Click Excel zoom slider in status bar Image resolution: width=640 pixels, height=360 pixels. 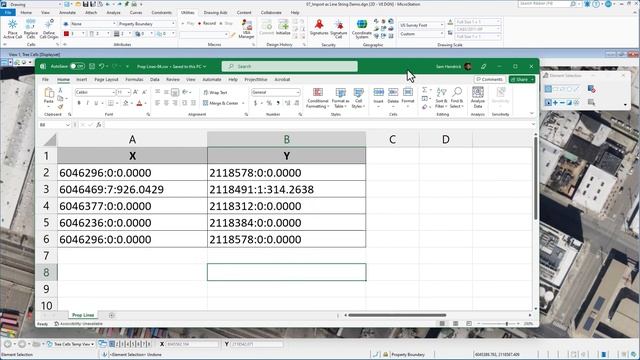498,324
